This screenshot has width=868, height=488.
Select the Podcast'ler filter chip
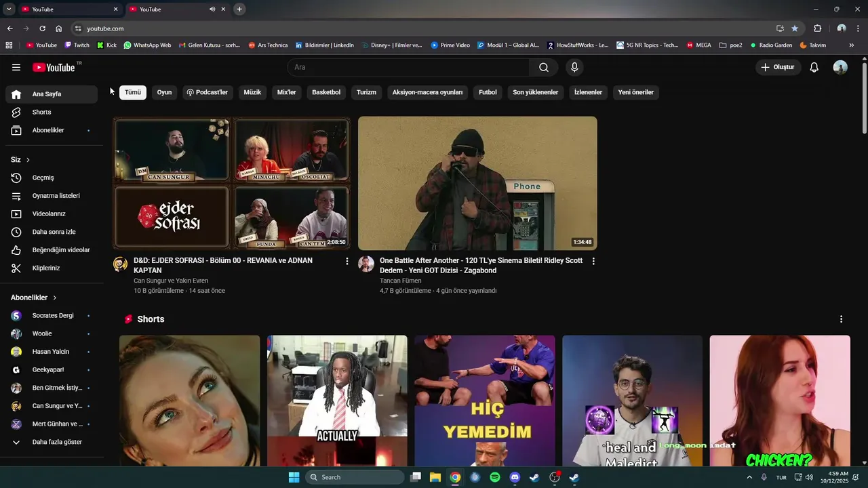point(208,92)
